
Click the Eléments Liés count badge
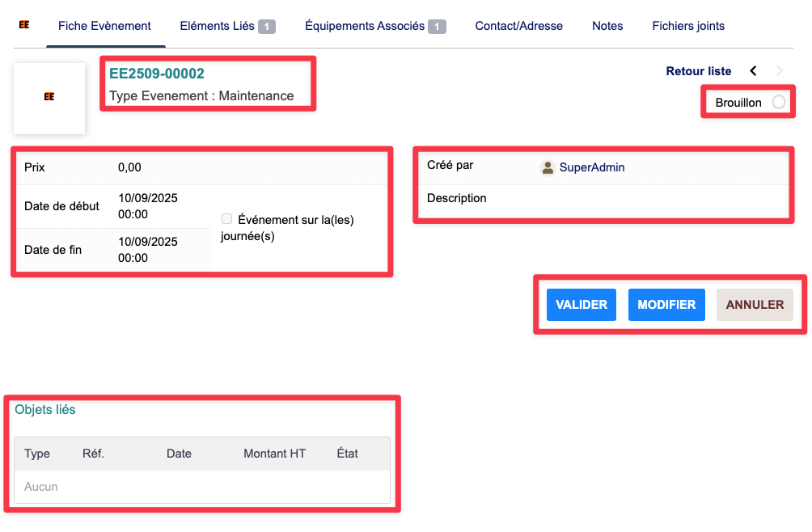(267, 27)
